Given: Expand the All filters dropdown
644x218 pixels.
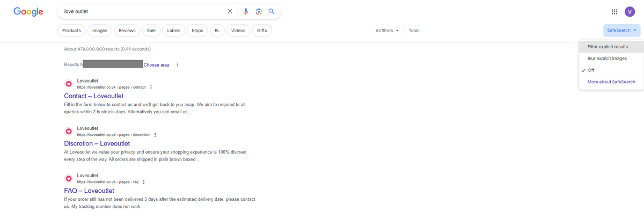Looking at the screenshot, I should (x=387, y=31).
